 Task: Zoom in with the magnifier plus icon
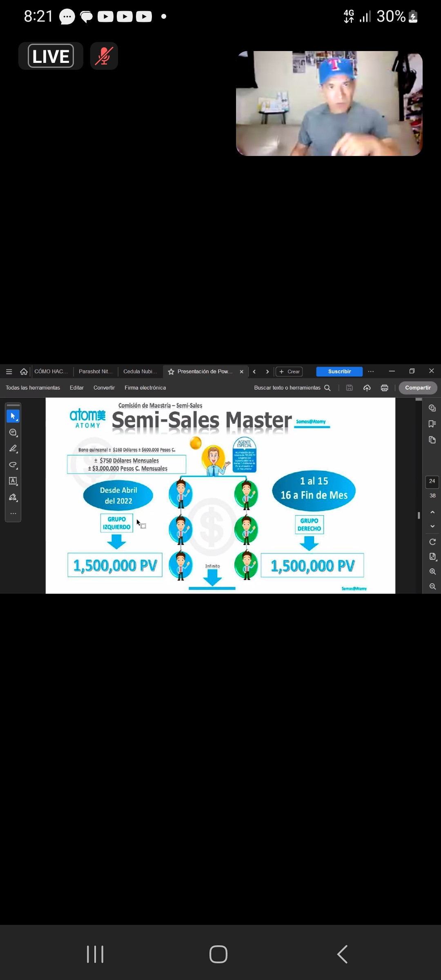click(432, 572)
